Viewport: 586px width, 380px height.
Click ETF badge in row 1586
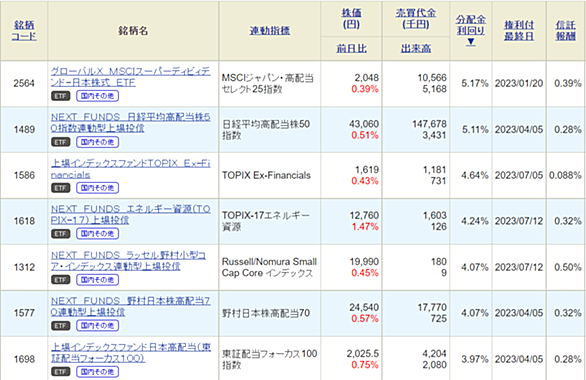pyautogui.click(x=61, y=188)
